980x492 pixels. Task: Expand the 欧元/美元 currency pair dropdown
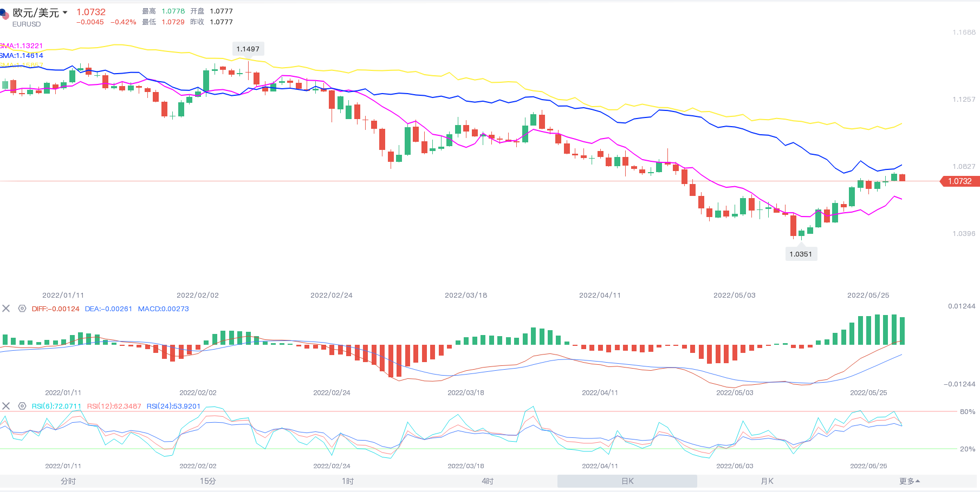click(65, 12)
